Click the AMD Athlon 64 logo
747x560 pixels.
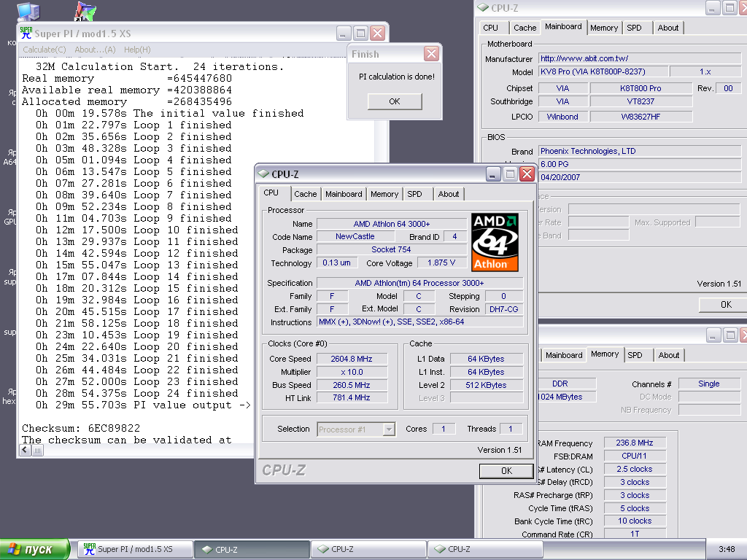click(x=495, y=242)
